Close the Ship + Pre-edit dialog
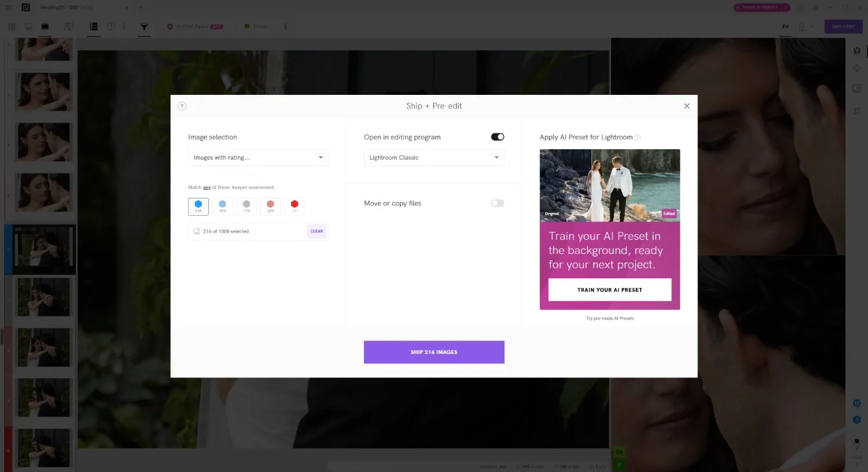This screenshot has height=472, width=868. [x=687, y=106]
